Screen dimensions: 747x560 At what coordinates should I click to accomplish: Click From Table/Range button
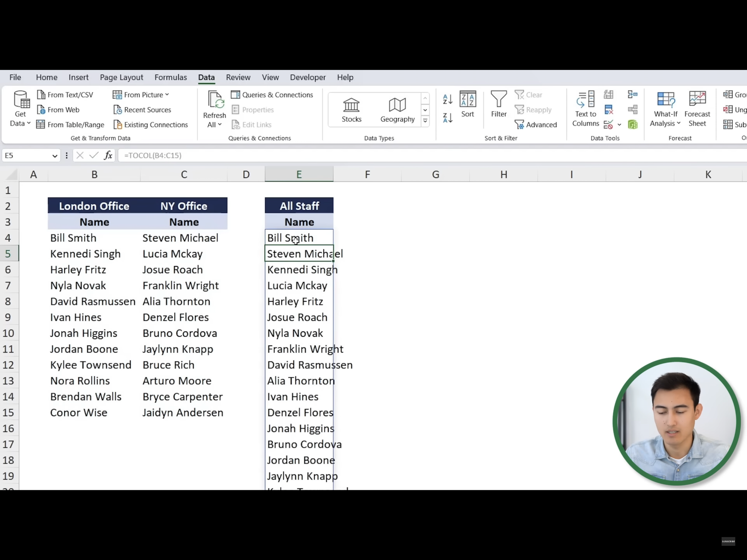pos(70,125)
